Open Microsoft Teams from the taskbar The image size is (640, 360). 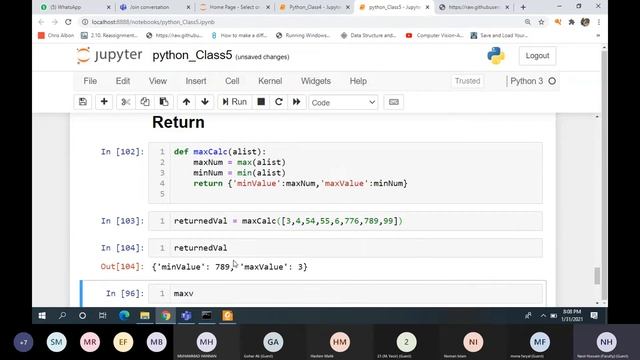pyautogui.click(x=186, y=316)
